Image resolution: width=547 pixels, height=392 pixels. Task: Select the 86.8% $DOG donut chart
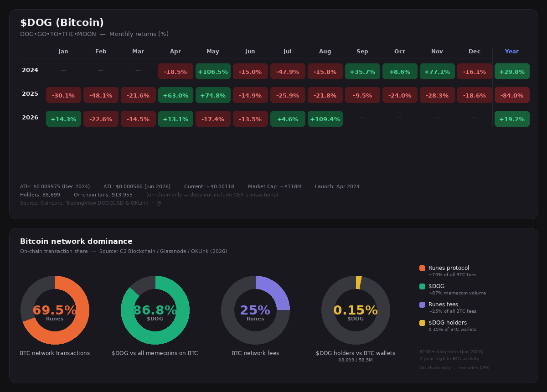tap(155, 310)
